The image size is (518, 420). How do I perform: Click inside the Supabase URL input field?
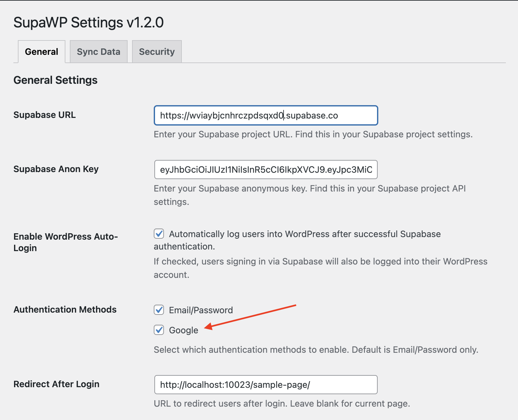[266, 115]
